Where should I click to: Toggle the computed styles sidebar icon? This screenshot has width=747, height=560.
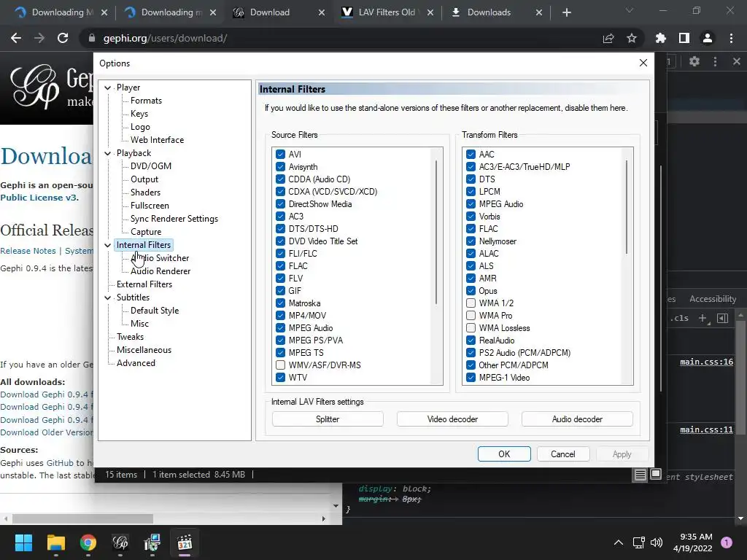[723, 318]
